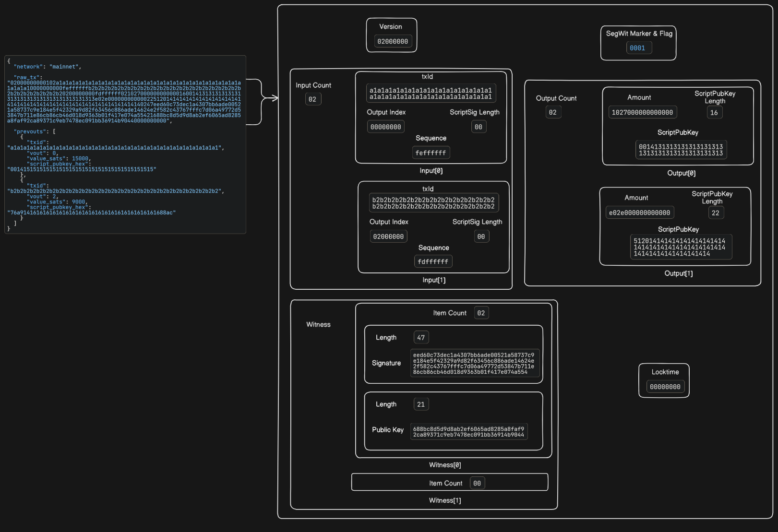The width and height of the screenshot is (778, 532).
Task: Click Sequence fdffffff inside Input[1]
Action: coord(433,261)
